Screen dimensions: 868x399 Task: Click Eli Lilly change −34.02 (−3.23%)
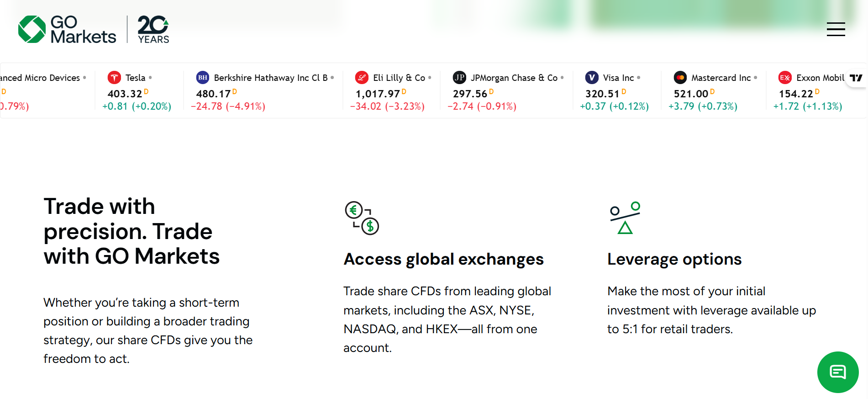pos(387,106)
